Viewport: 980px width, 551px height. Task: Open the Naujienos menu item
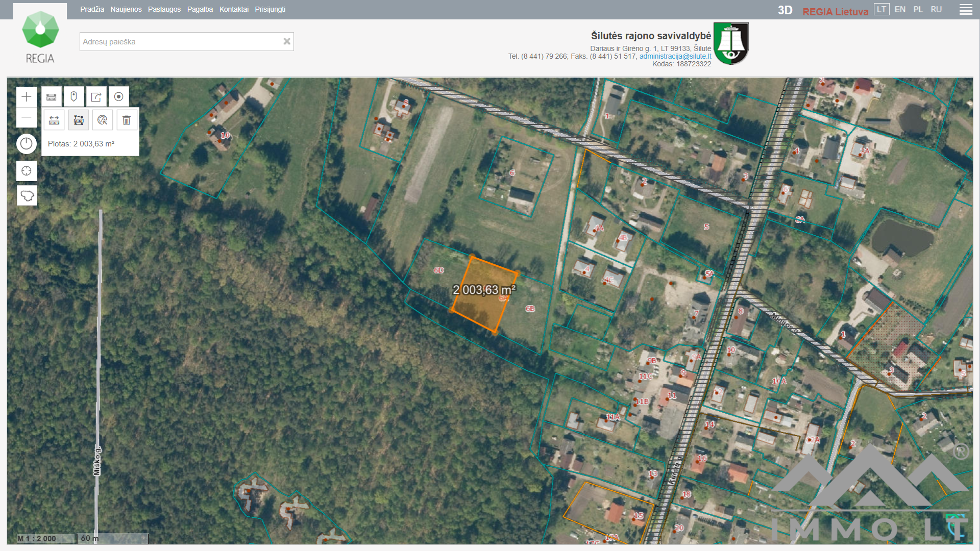(126, 9)
